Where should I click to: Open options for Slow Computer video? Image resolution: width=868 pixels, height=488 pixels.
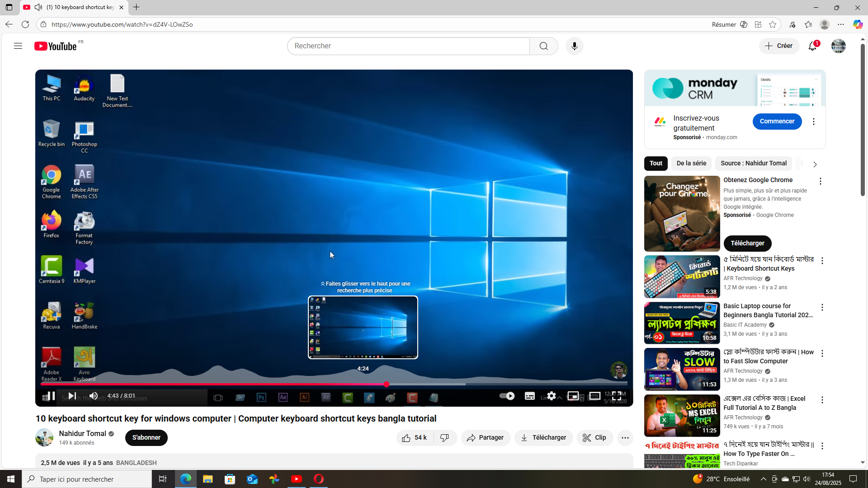(x=822, y=353)
